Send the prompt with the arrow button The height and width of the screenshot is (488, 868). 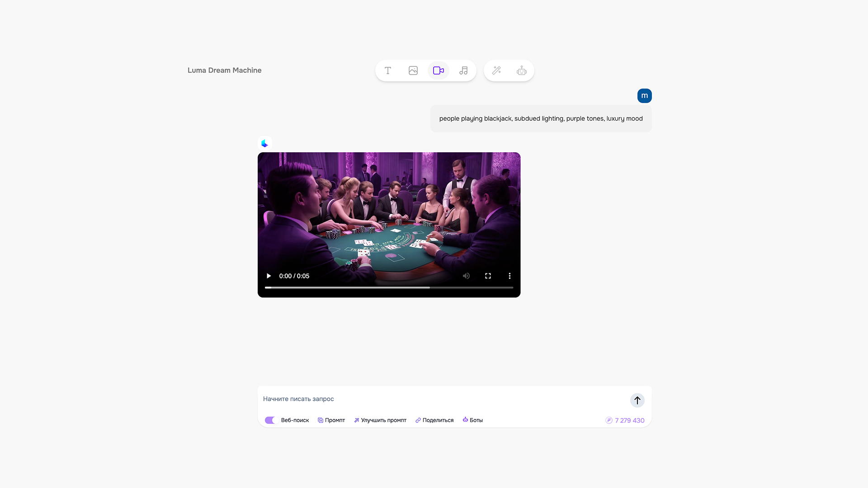point(637,400)
